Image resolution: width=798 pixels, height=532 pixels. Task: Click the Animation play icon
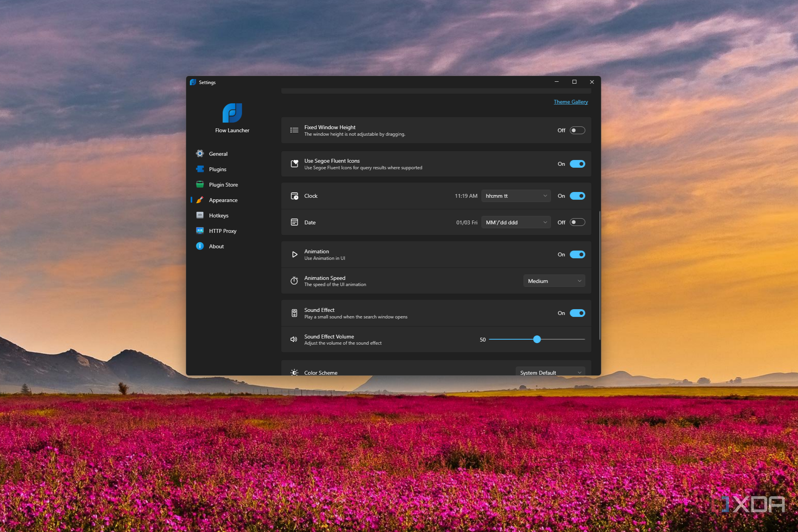pos(294,254)
